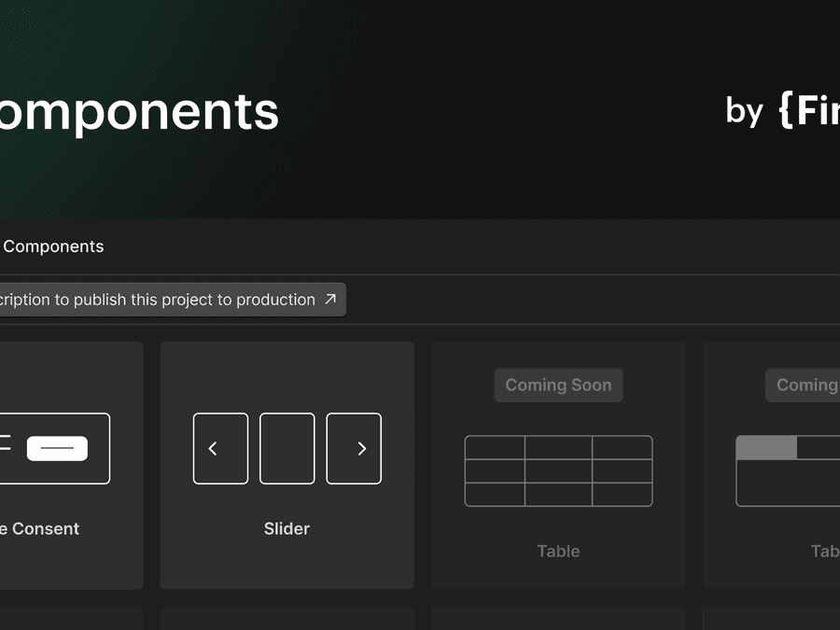Viewport: 840px width, 630px height.
Task: Click the Slider card title text
Action: (287, 529)
